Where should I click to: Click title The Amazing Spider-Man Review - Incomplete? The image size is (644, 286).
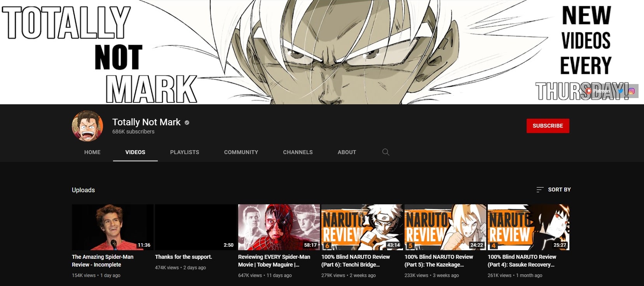click(103, 261)
